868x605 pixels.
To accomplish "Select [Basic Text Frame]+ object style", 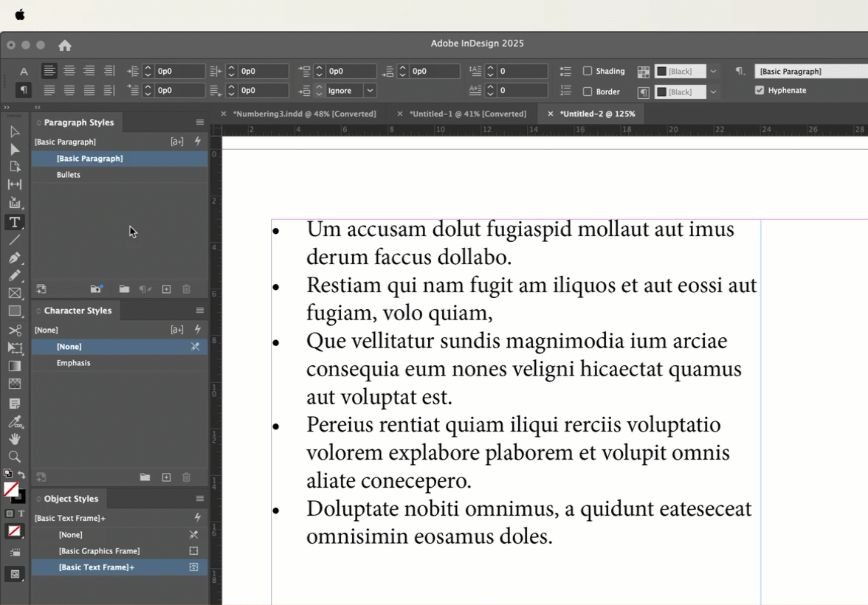I will click(120, 567).
